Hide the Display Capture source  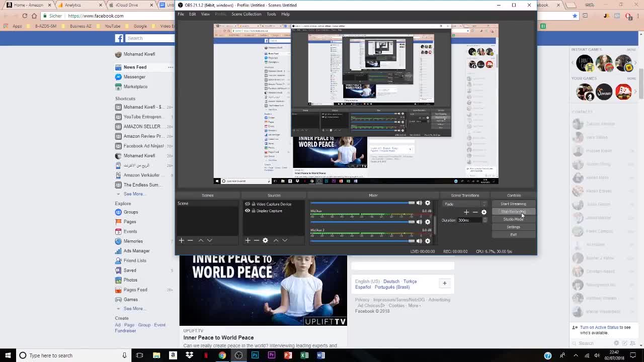click(x=247, y=211)
